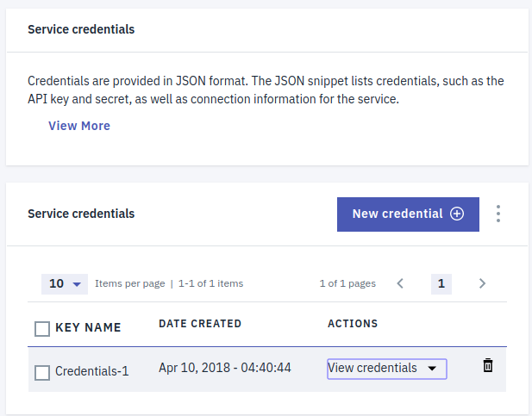Go to the previous page chevron
The image size is (532, 416).
tap(400, 283)
